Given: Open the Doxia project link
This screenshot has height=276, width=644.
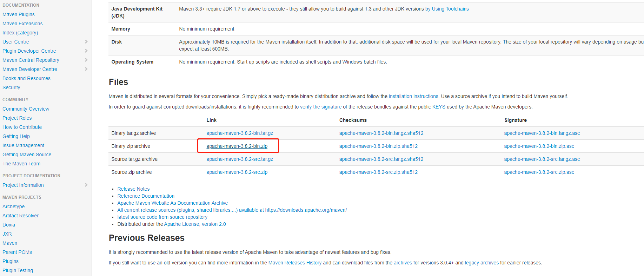Looking at the screenshot, I should (x=9, y=225).
